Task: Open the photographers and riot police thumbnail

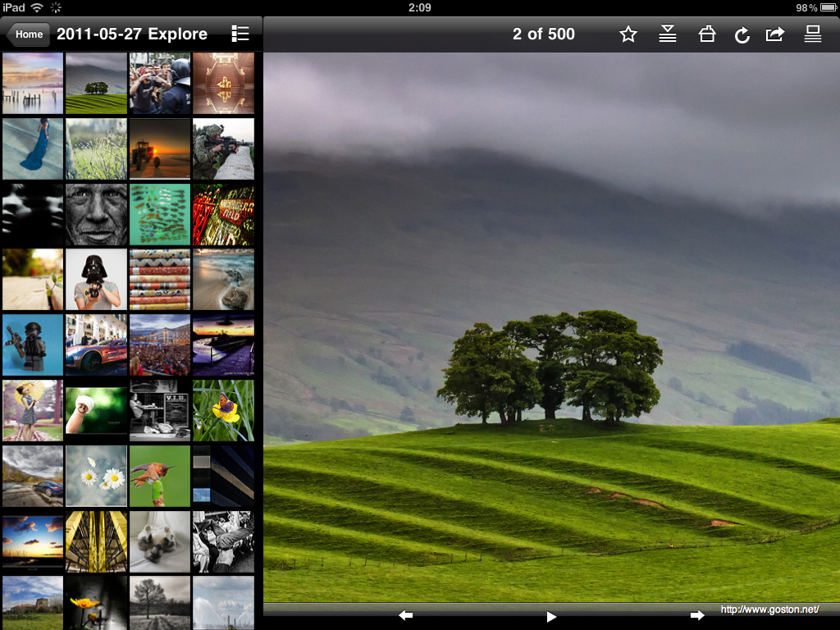Action: pyautogui.click(x=160, y=83)
